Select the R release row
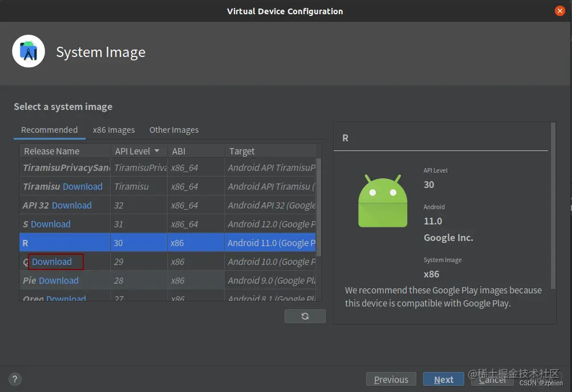572x392 pixels. 168,243
